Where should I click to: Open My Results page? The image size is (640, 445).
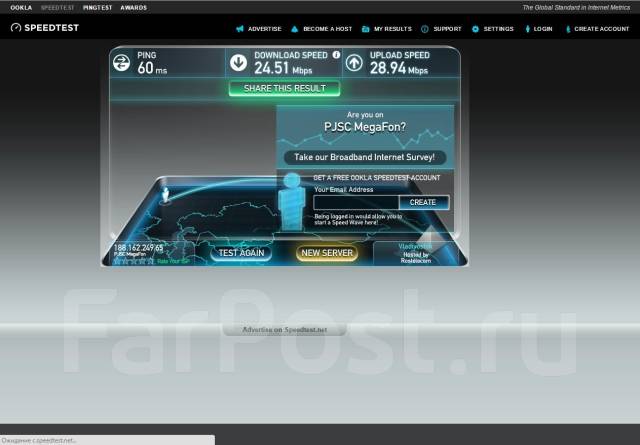(389, 29)
